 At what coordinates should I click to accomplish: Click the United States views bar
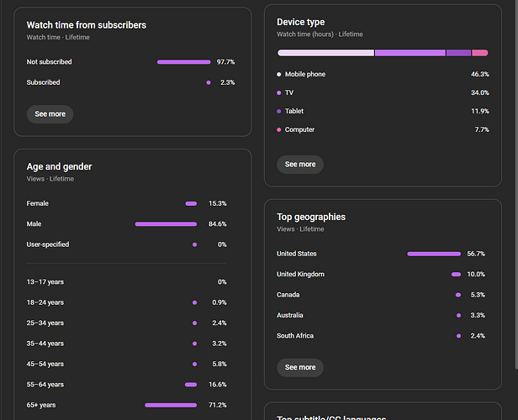click(x=434, y=254)
